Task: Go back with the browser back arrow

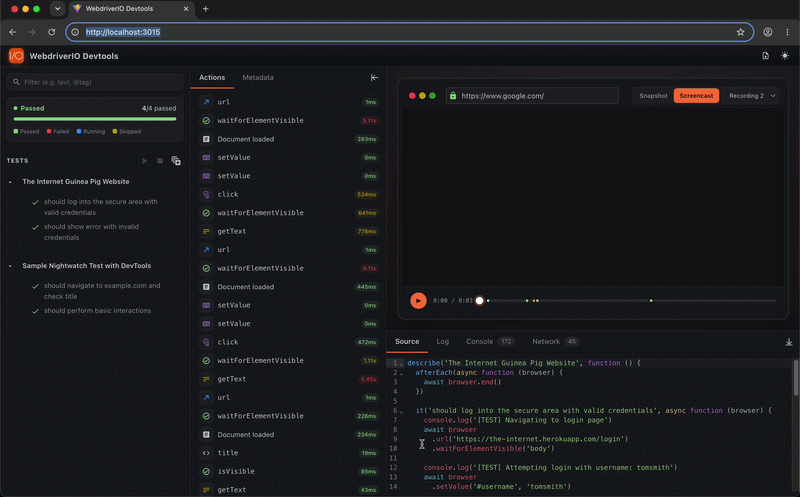Action: [x=13, y=32]
